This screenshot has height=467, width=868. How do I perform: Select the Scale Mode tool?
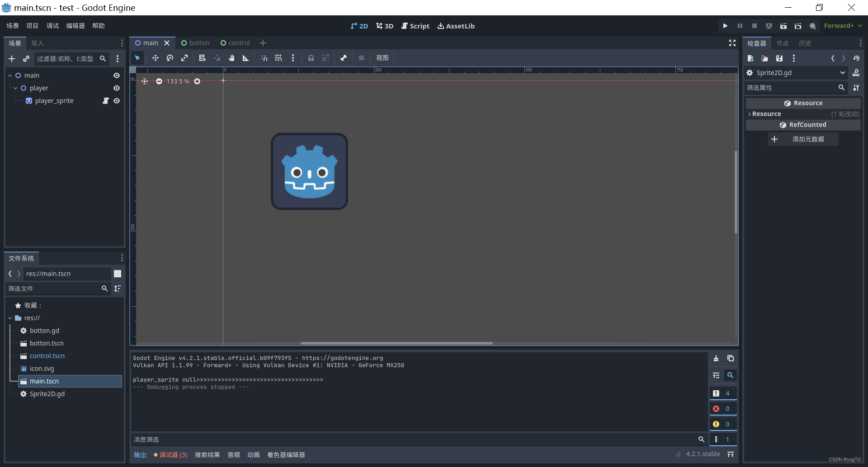tap(184, 58)
